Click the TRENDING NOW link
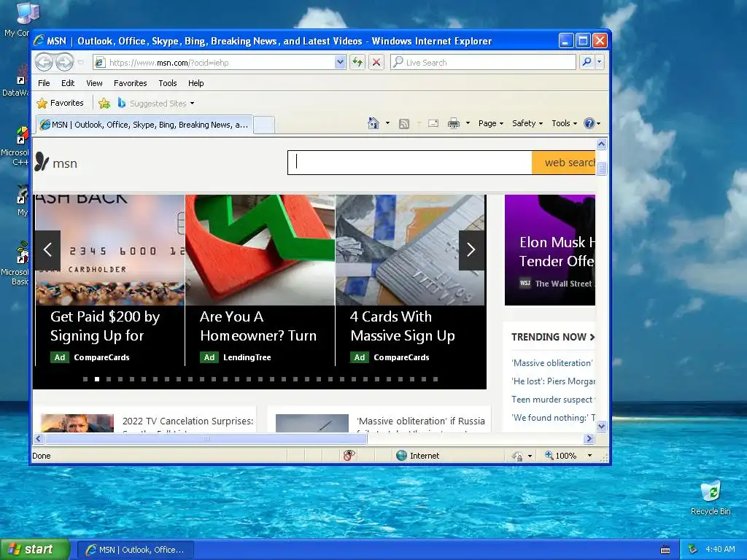The width and height of the screenshot is (747, 560). click(x=553, y=337)
